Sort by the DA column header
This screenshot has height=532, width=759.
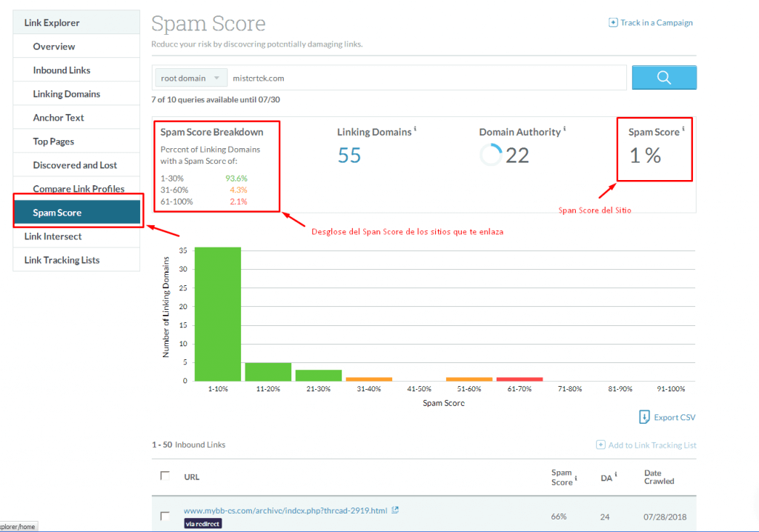point(606,476)
